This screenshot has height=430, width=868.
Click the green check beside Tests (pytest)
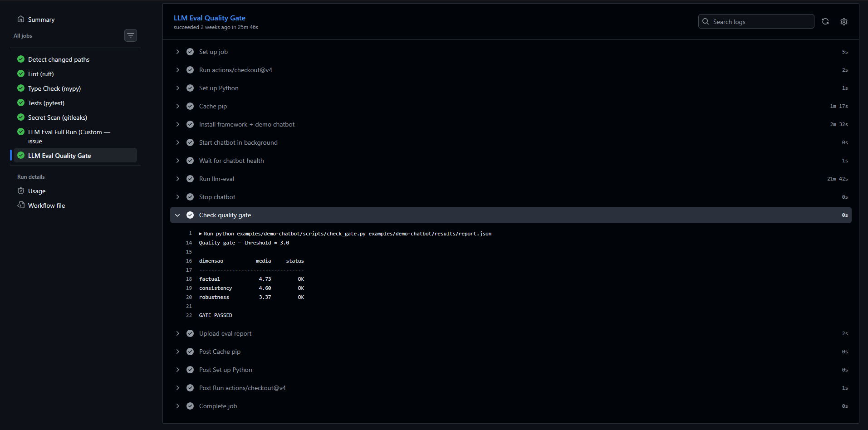pyautogui.click(x=21, y=103)
